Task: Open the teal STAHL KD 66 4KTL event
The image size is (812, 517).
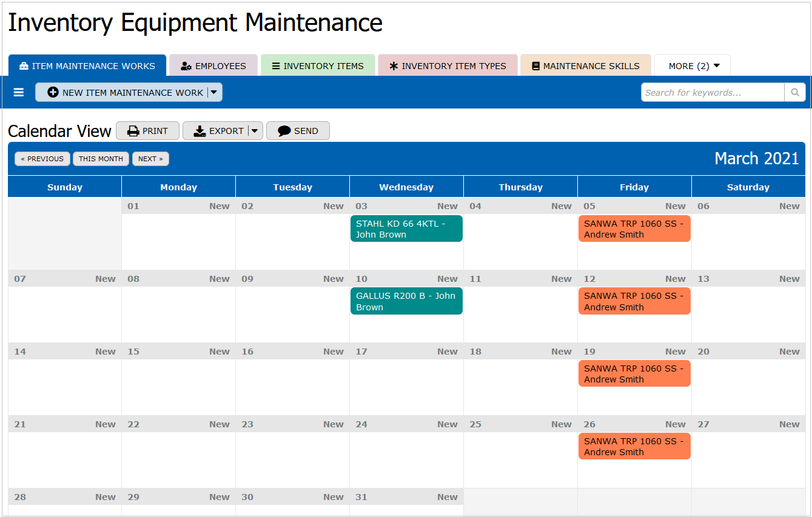Action: coord(406,229)
